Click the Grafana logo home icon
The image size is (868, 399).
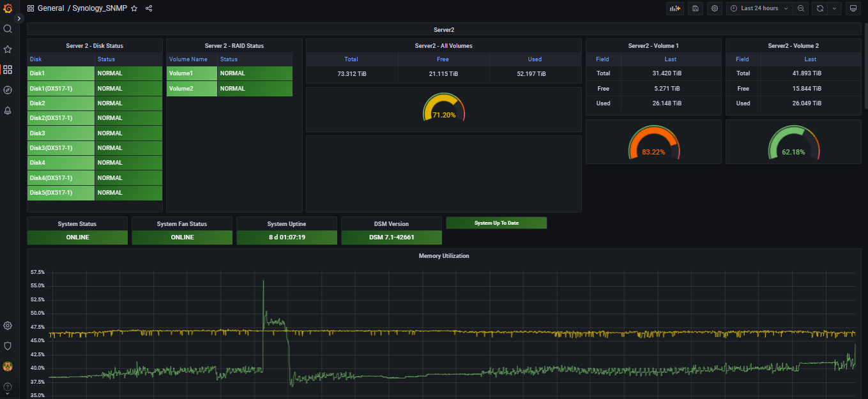point(8,8)
